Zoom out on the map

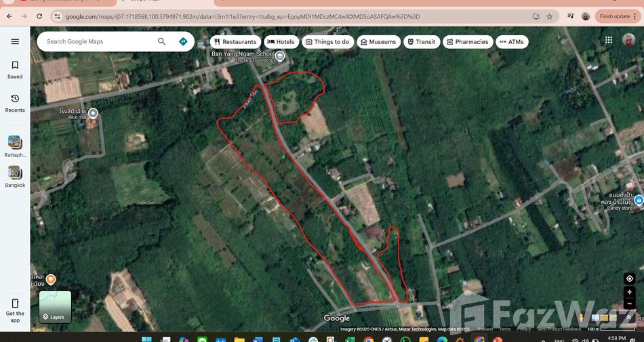[630, 304]
